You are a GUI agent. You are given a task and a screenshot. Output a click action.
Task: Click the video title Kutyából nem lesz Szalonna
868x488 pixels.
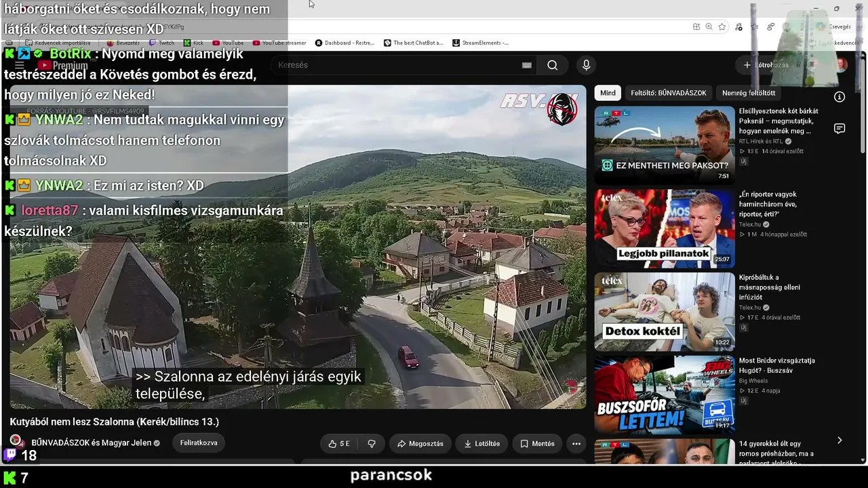point(115,422)
